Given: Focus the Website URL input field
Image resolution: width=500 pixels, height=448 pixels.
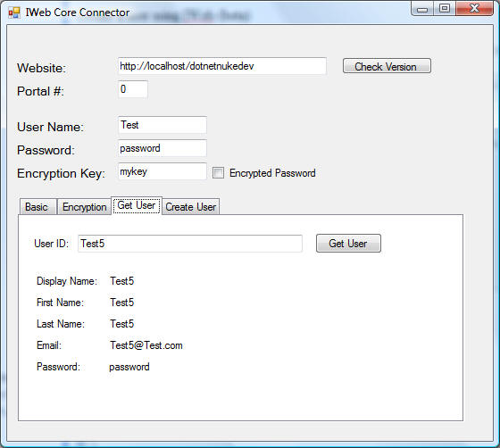Looking at the screenshot, I should click(x=222, y=66).
